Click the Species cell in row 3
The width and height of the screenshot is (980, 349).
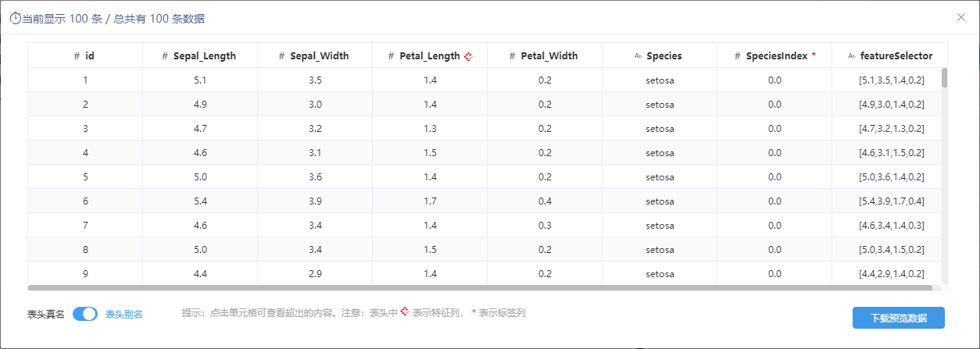tap(660, 129)
